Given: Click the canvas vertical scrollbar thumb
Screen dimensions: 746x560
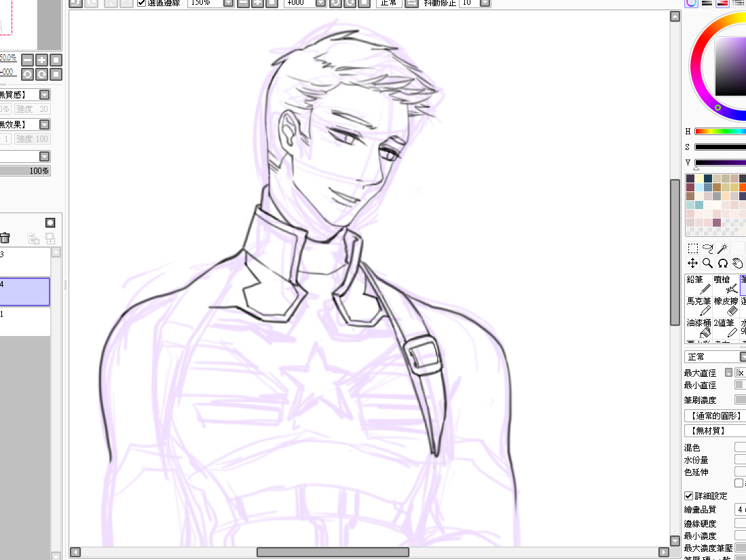Looking at the screenshot, I should click(675, 252).
